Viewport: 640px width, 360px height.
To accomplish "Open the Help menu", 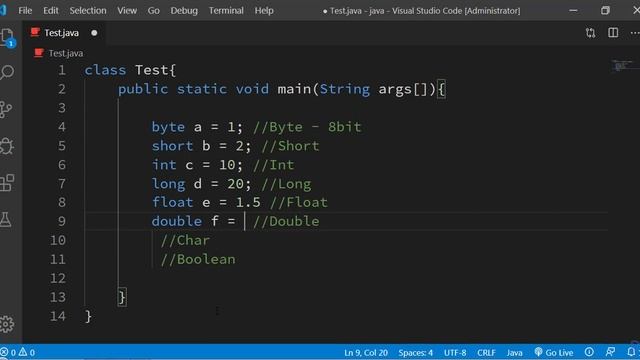I will (264, 11).
